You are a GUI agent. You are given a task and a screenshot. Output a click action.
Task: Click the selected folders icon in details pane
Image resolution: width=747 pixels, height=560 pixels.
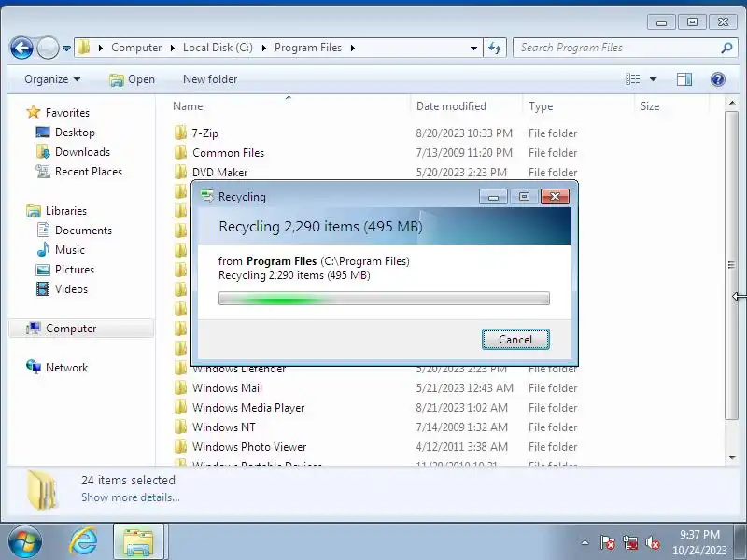point(42,489)
